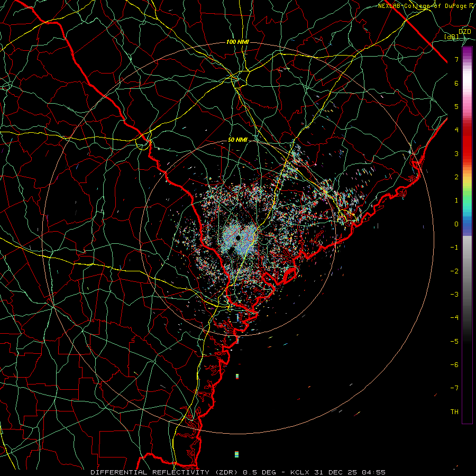Click the 100 NMI range ring label
Screen dimensions: 476x476
[237, 42]
